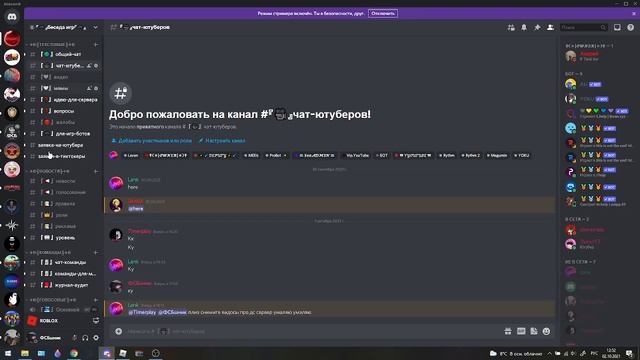Open gift icon in message box
This screenshot has width=640, height=360.
pos(508,331)
